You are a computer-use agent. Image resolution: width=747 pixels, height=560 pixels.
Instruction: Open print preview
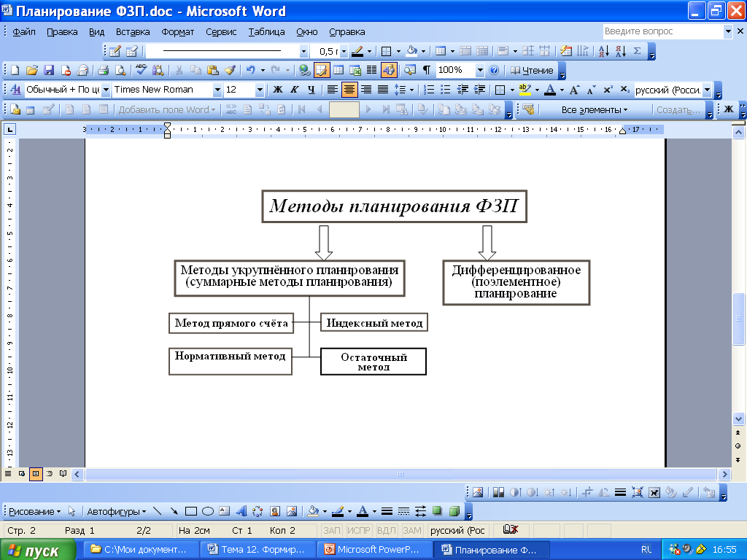point(120,71)
